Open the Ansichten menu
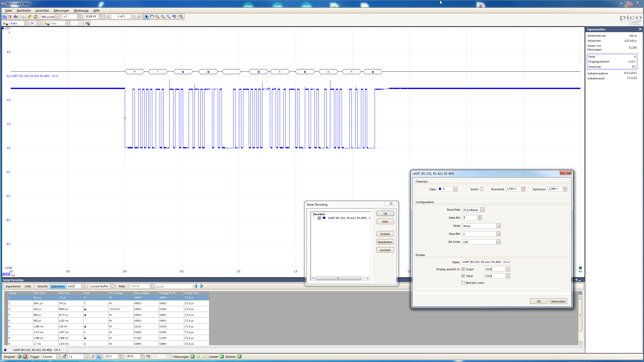The image size is (644, 362). tap(42, 11)
